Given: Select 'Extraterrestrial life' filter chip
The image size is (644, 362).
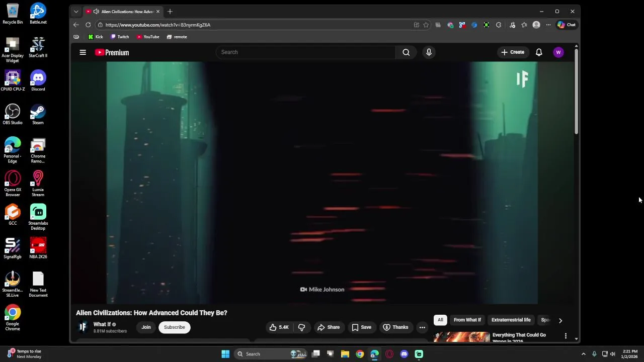Looking at the screenshot, I should click(511, 320).
